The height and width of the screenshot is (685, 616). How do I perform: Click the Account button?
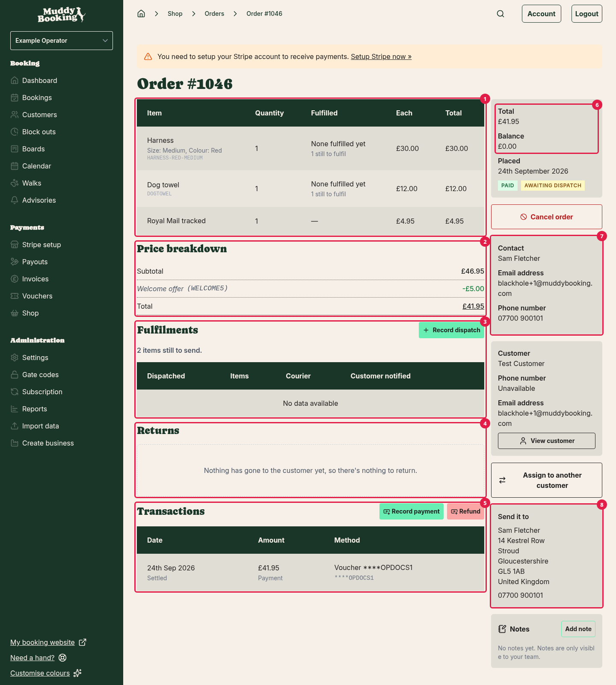[x=542, y=14]
